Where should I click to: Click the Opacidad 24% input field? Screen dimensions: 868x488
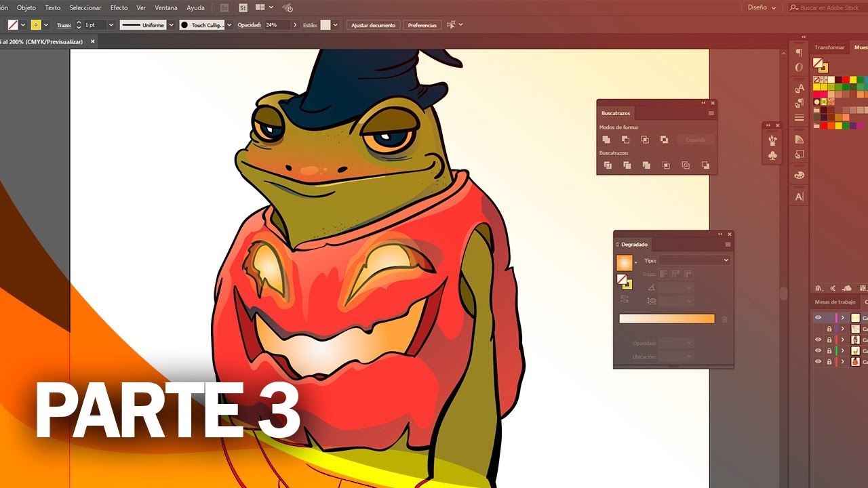pyautogui.click(x=277, y=24)
